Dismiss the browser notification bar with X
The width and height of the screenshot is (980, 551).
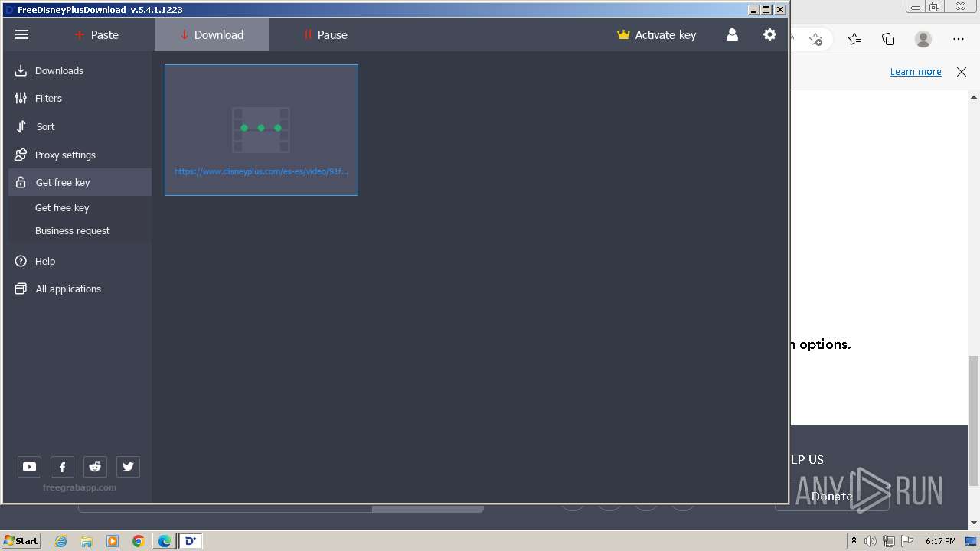tap(962, 71)
